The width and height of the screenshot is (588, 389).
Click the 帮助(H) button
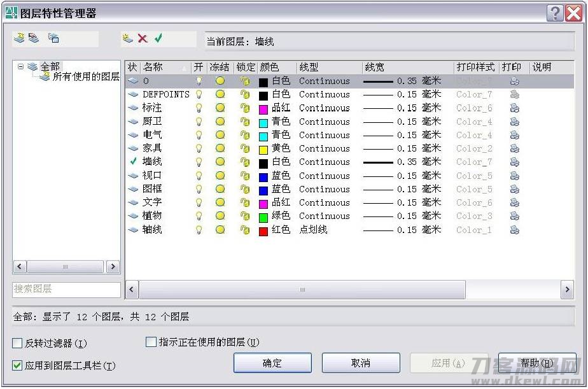[537, 363]
